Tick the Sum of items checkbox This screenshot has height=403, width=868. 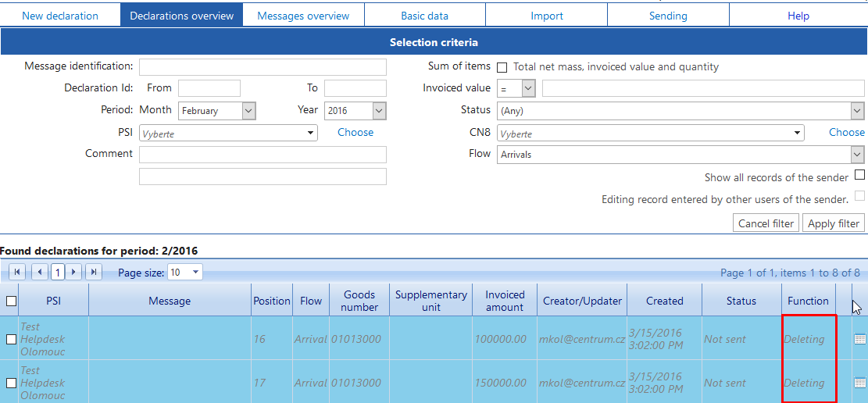502,67
